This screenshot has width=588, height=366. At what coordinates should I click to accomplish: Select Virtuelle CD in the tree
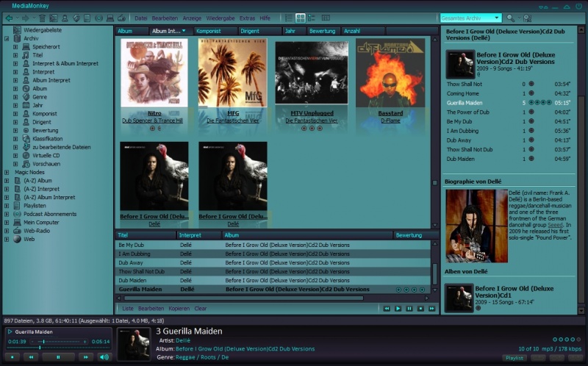coord(46,155)
